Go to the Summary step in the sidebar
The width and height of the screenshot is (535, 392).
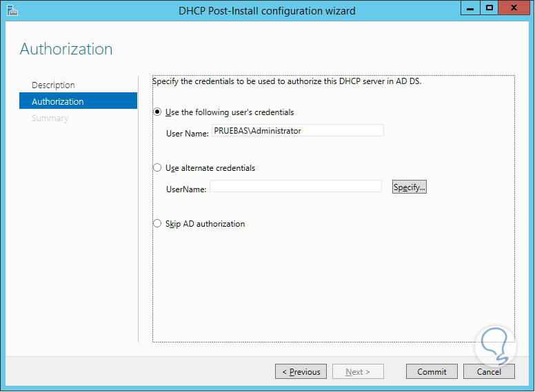pyautogui.click(x=50, y=118)
